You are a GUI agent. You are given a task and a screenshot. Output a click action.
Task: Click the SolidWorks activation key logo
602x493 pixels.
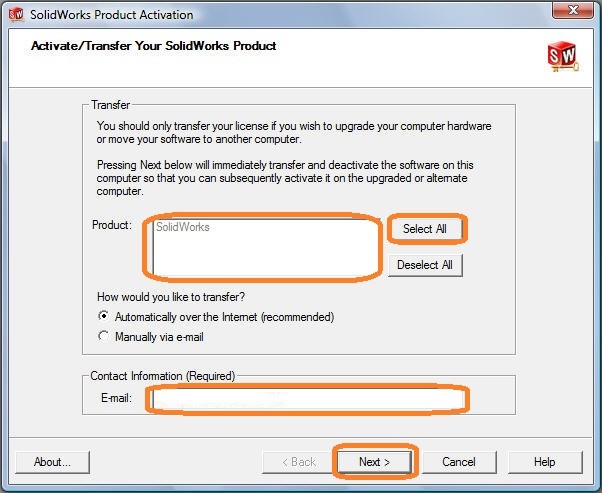pos(563,56)
